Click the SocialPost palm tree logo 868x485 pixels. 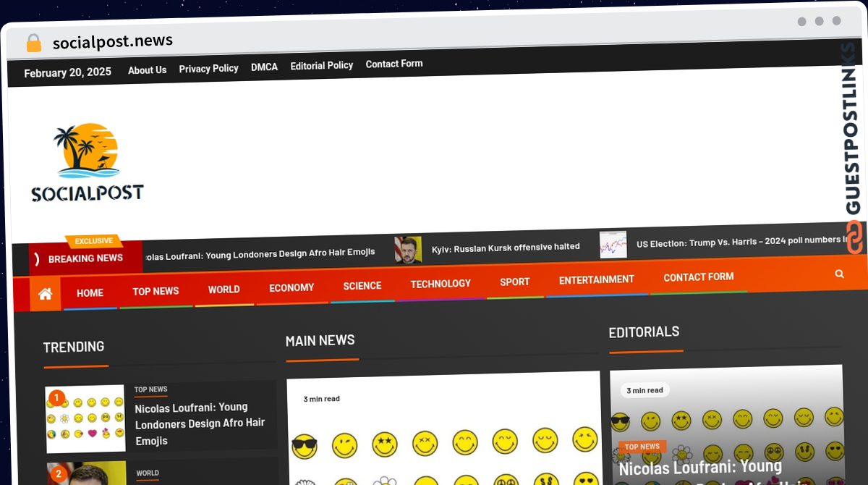pyautogui.click(x=87, y=162)
